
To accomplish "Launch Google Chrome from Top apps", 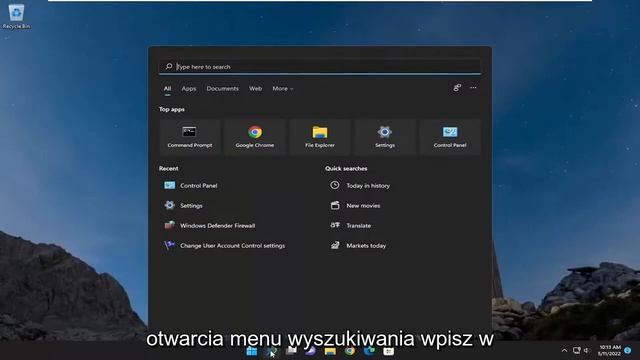I will point(255,137).
